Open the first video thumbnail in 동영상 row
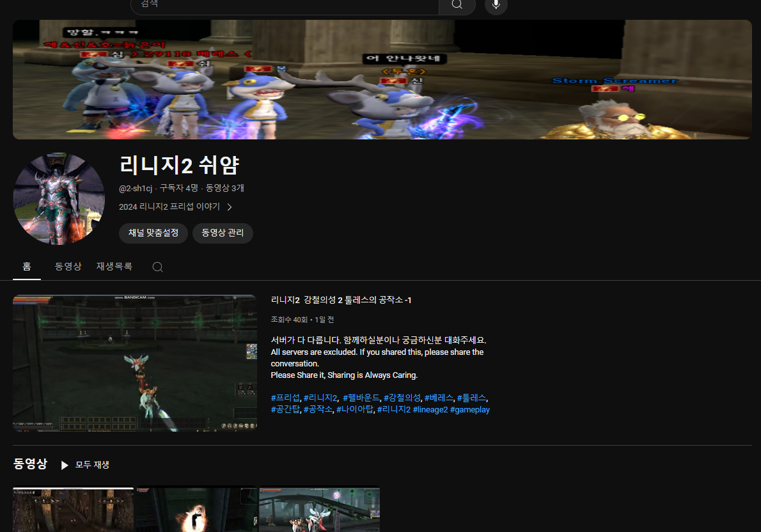Screen dimensions: 761x532 click(x=73, y=510)
